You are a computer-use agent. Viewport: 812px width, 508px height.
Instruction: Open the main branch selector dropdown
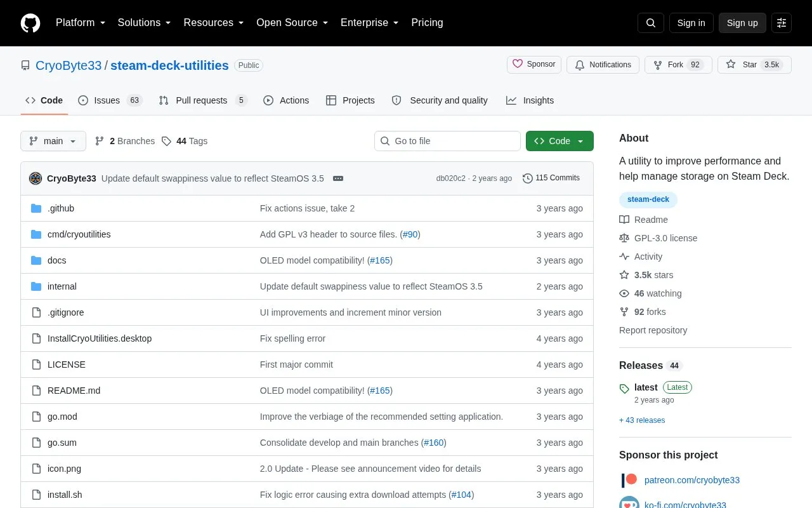pos(53,141)
